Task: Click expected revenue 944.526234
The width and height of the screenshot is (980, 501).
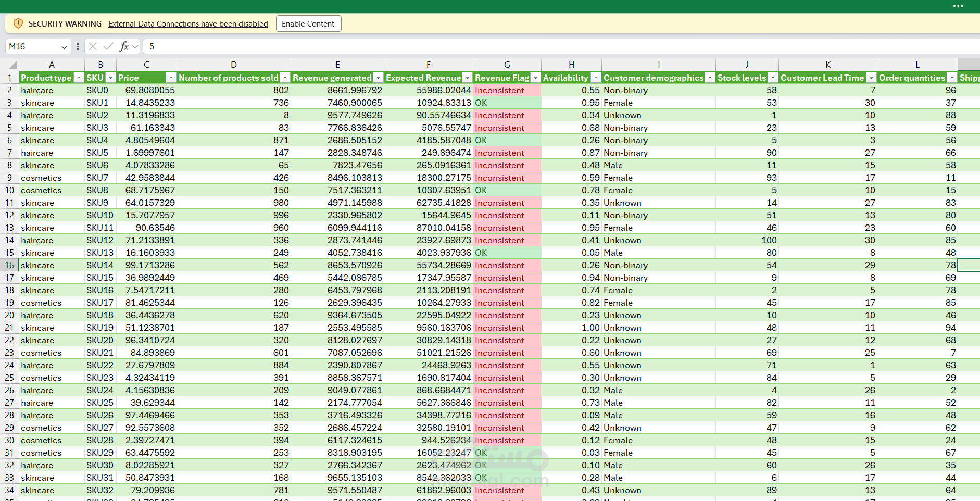Action: (x=429, y=440)
